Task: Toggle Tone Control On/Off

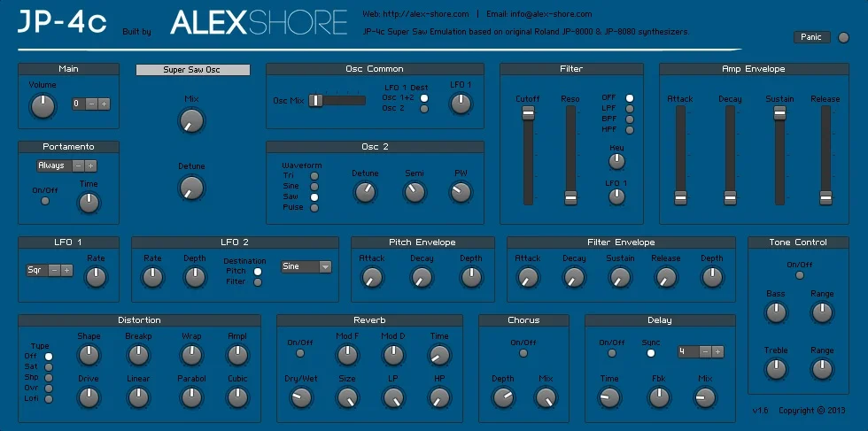Action: 799,275
